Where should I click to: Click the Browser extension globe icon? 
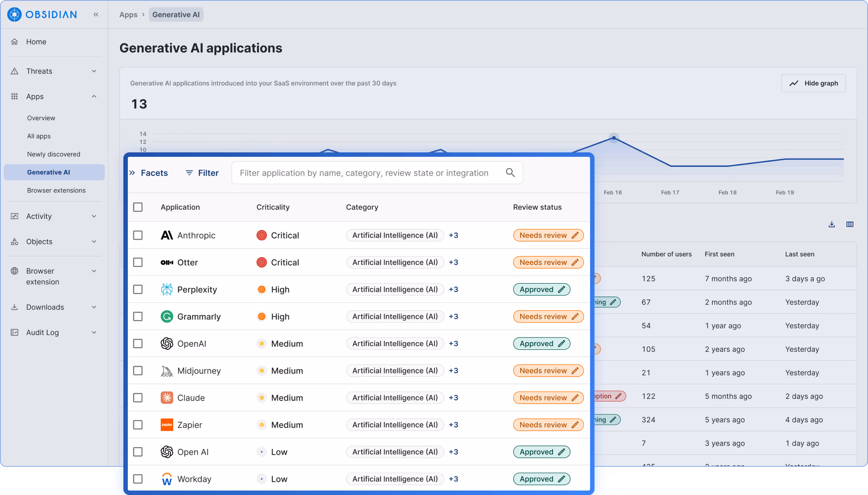(14, 271)
